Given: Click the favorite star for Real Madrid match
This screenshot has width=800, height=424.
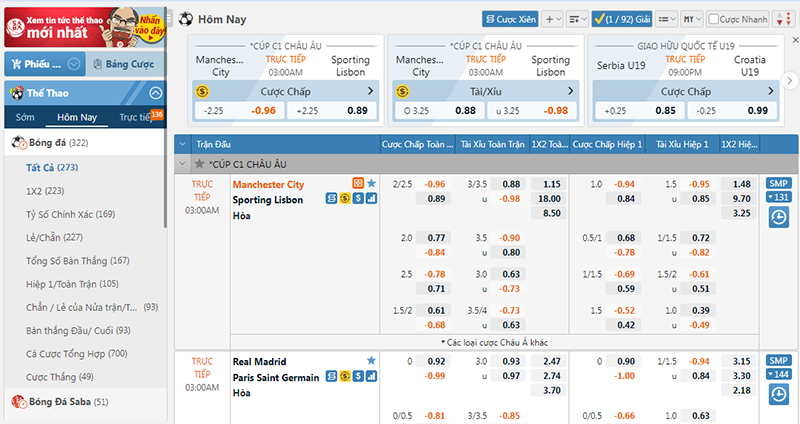Looking at the screenshot, I should pos(372,361).
